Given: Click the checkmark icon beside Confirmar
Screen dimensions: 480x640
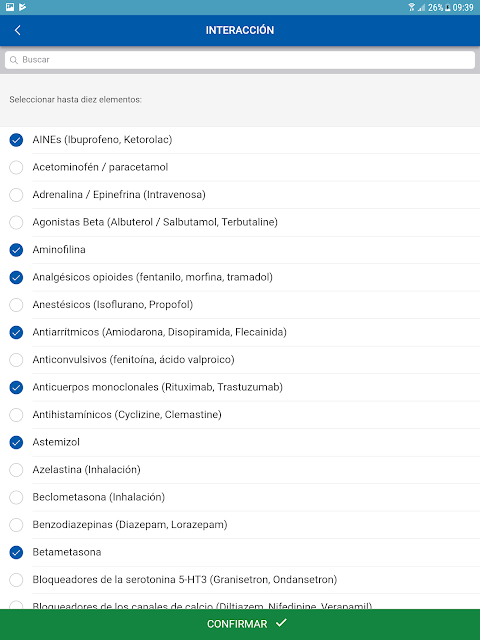Looking at the screenshot, I should pos(281,623).
